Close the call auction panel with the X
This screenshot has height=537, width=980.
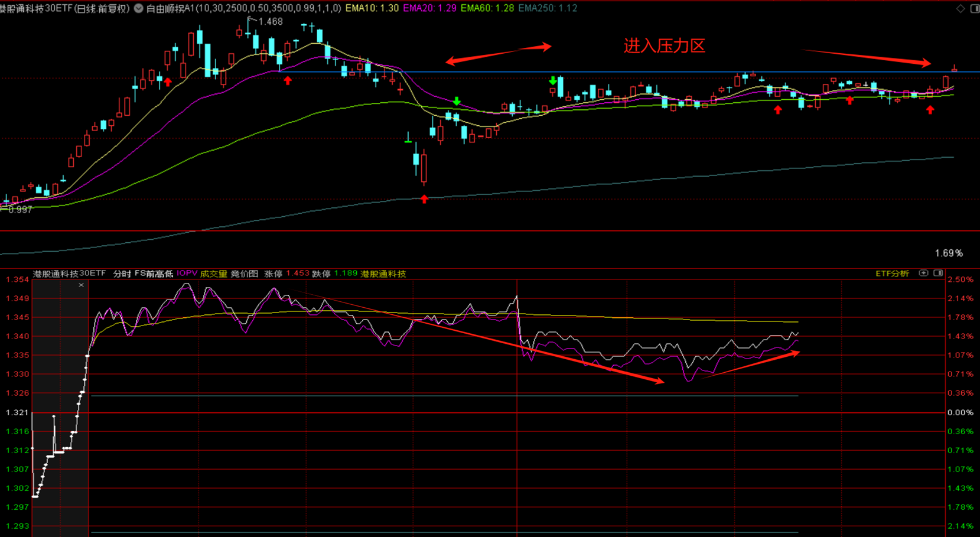[x=81, y=285]
